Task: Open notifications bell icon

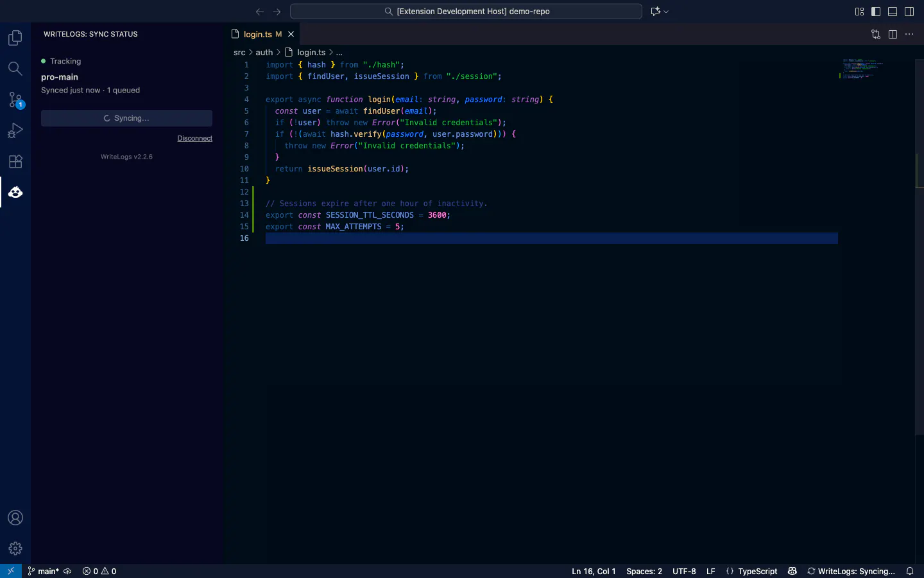Action: tap(910, 571)
